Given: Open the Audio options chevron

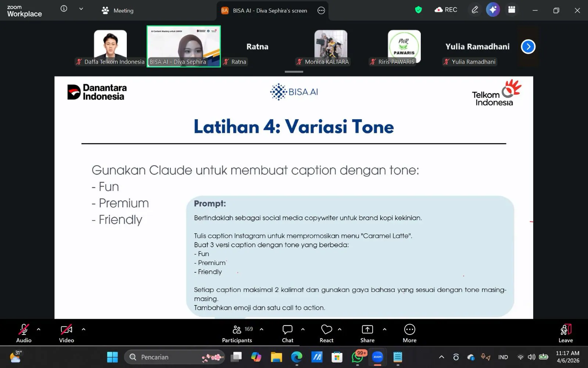Looking at the screenshot, I should [x=38, y=329].
